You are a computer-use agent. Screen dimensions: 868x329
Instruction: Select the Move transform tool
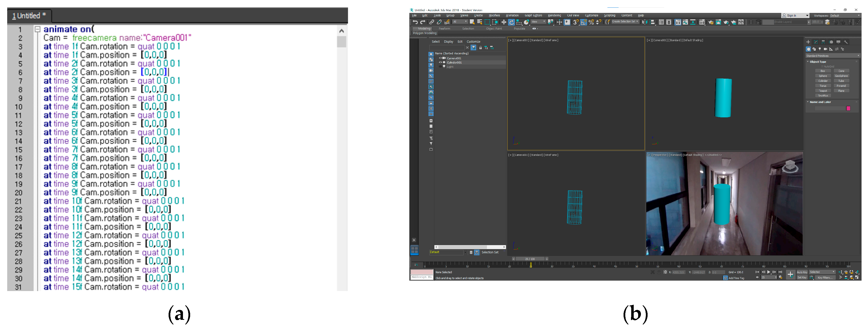point(504,22)
